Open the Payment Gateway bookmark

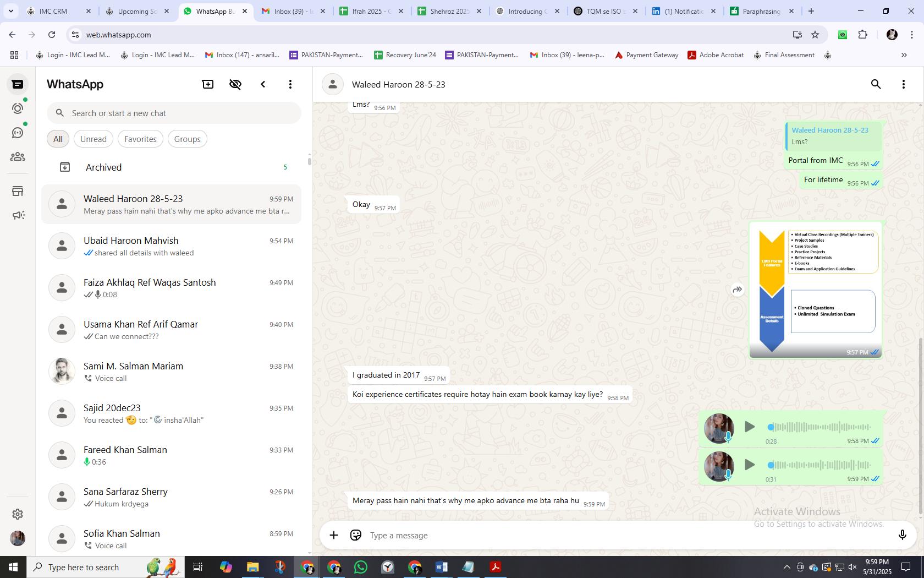coord(646,55)
